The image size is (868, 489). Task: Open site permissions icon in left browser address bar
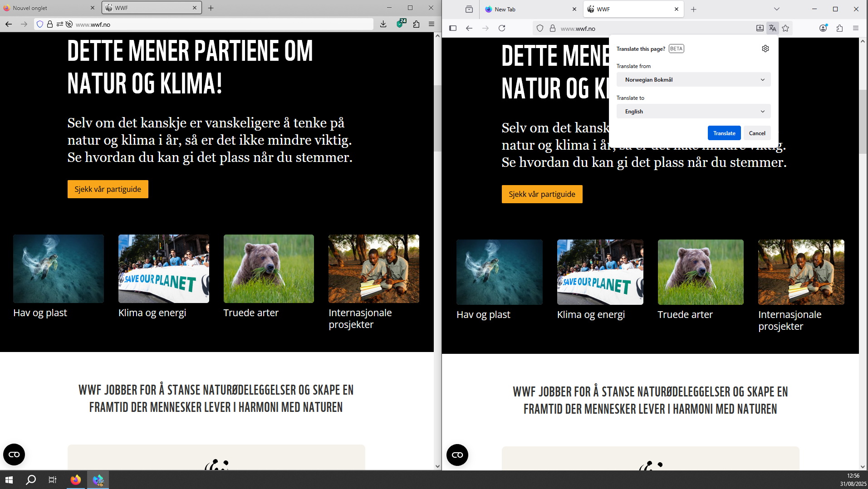click(x=59, y=24)
